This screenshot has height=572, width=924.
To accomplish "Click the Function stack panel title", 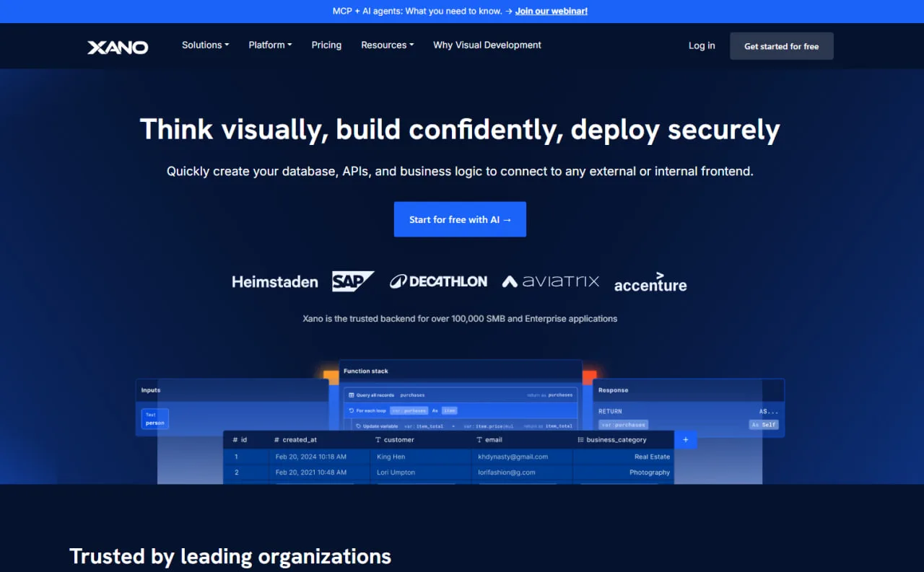I will tap(366, 371).
